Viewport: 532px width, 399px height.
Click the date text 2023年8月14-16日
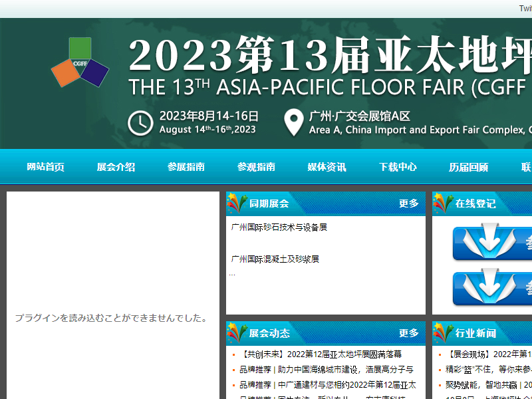(209, 116)
